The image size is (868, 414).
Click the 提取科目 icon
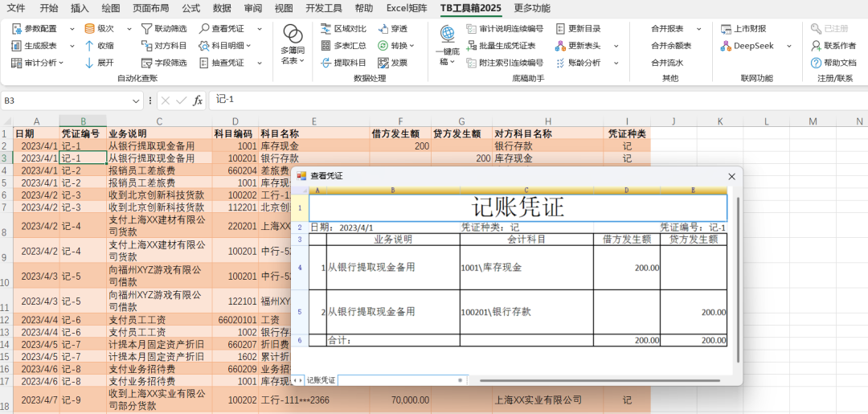coord(326,63)
